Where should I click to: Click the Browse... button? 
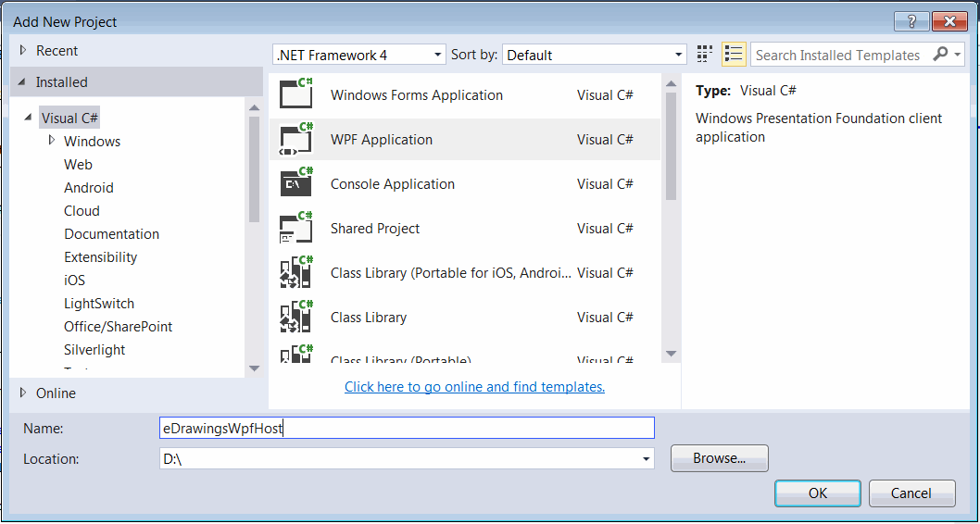pyautogui.click(x=720, y=458)
